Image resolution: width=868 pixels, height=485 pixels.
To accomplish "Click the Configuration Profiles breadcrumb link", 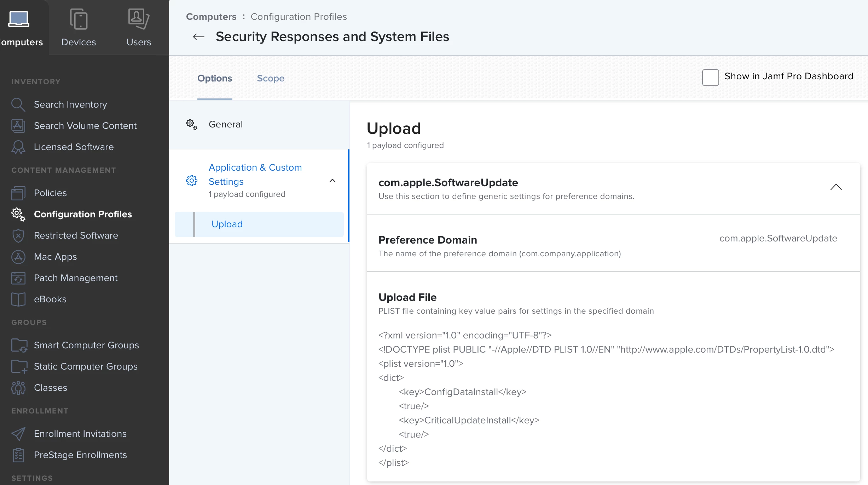I will 299,17.
